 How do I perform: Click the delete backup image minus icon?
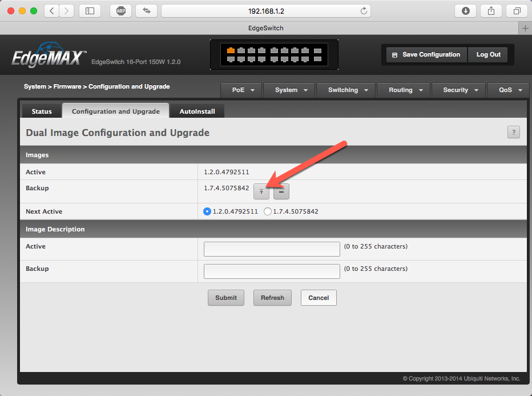281,191
